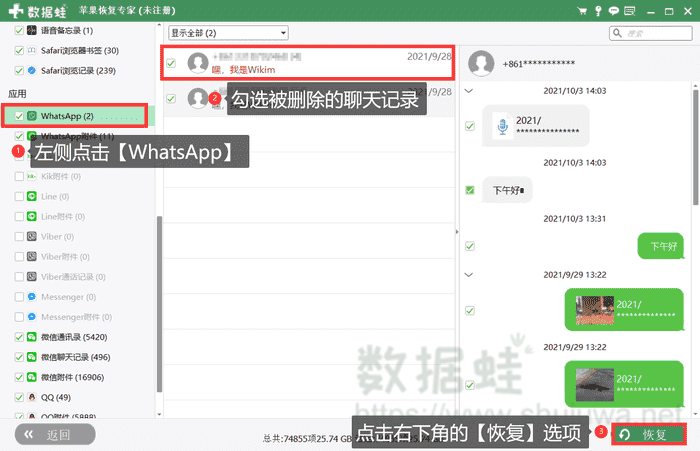700x451 pixels.
Task: Focus the 搜索 search input field
Action: [x=651, y=33]
